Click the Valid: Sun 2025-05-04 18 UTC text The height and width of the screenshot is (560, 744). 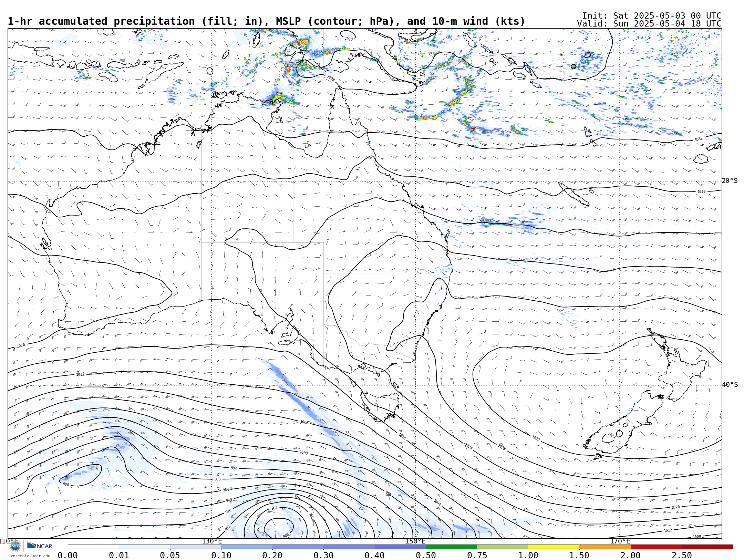point(649,24)
